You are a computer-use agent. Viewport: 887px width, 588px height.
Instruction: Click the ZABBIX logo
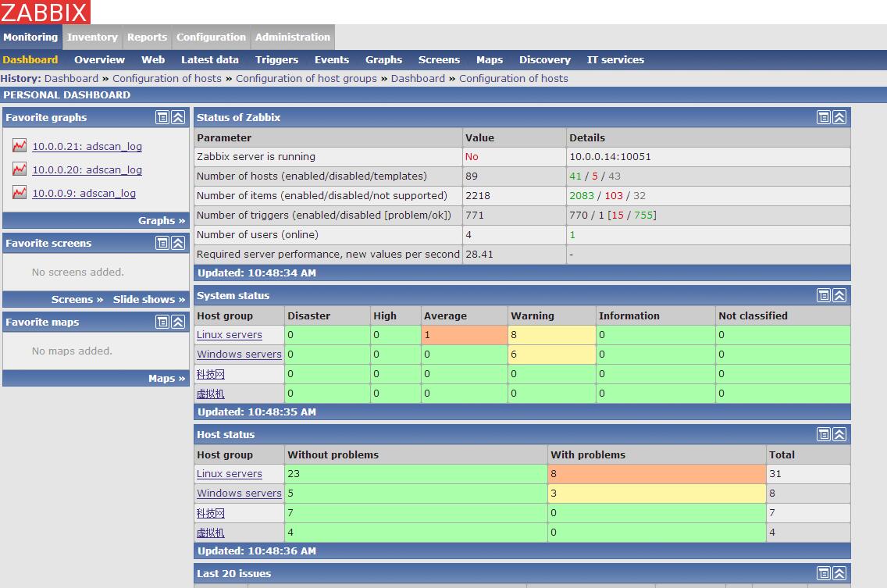pyautogui.click(x=45, y=12)
